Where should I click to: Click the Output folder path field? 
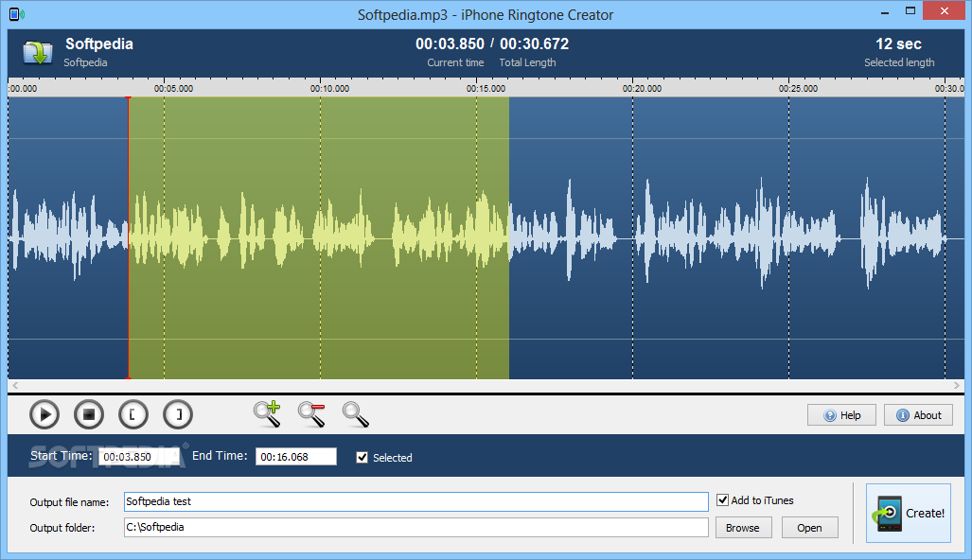pos(415,527)
